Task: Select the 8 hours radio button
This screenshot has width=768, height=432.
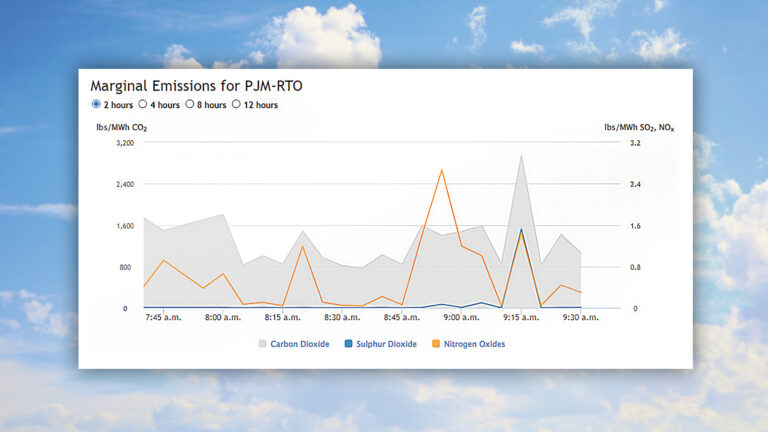Action: (x=190, y=104)
